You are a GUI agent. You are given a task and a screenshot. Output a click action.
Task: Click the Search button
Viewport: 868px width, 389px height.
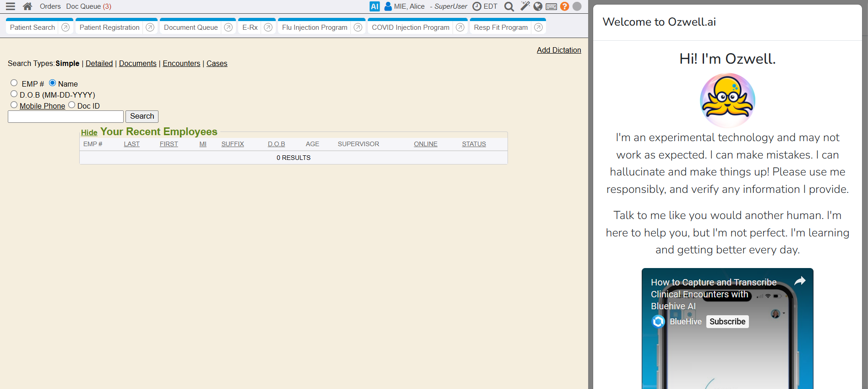[x=142, y=116]
